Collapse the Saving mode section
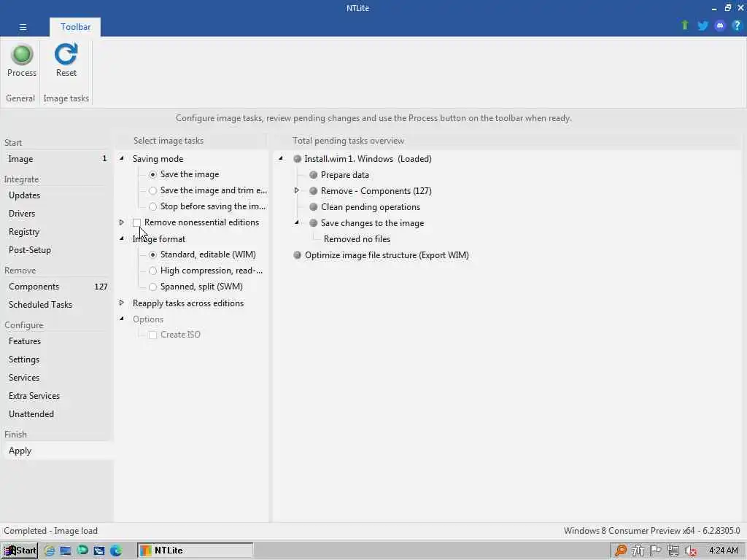The height and width of the screenshot is (560, 747). [122, 158]
